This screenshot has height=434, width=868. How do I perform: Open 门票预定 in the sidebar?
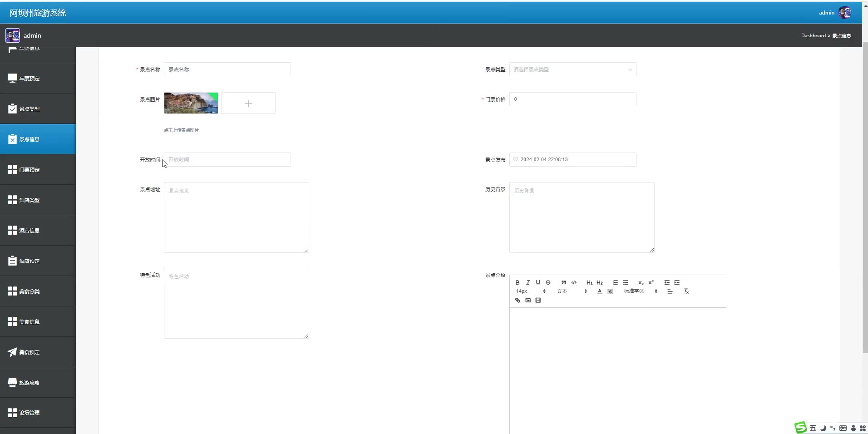coord(38,170)
